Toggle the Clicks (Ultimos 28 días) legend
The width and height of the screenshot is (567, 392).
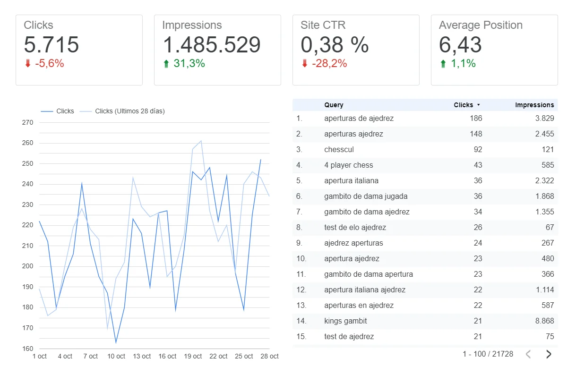(x=122, y=111)
